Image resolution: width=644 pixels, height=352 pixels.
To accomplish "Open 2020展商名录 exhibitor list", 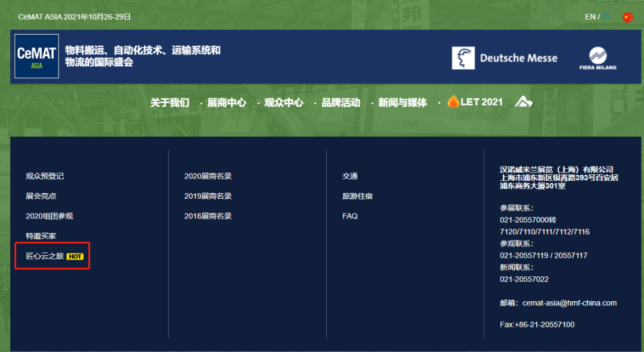I will pyautogui.click(x=208, y=177).
